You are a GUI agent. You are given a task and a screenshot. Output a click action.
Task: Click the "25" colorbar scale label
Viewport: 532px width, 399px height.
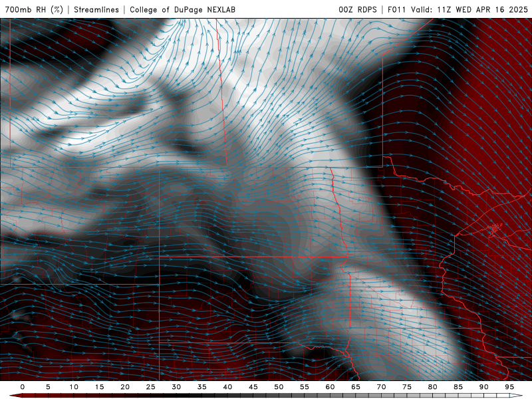point(151,387)
